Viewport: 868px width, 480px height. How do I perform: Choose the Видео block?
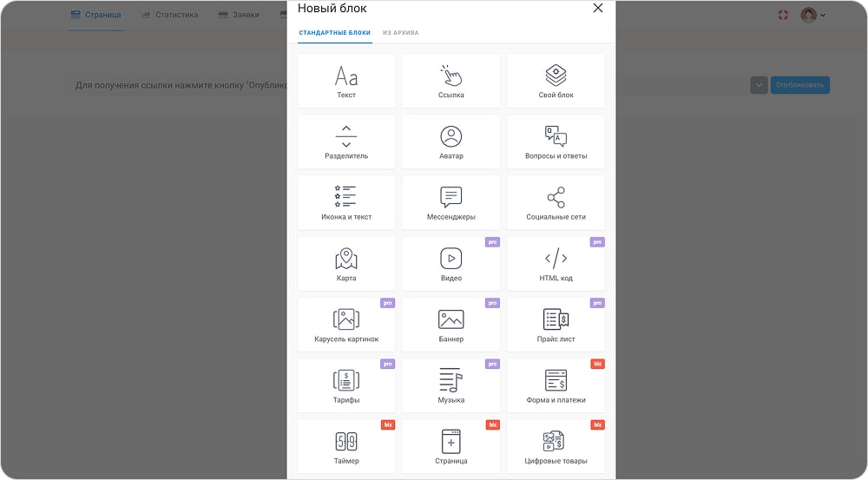(x=450, y=264)
